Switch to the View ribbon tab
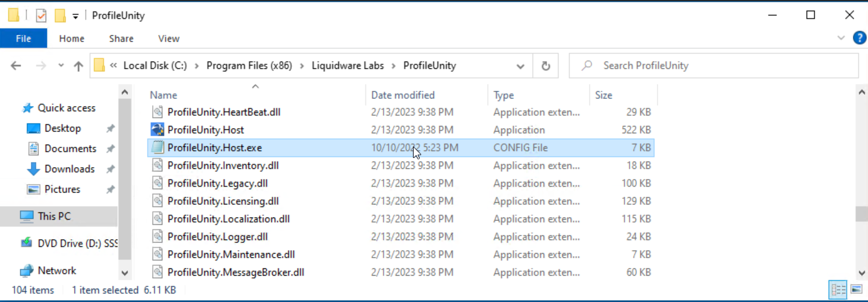Screen dimensions: 868x302 tap(169, 38)
